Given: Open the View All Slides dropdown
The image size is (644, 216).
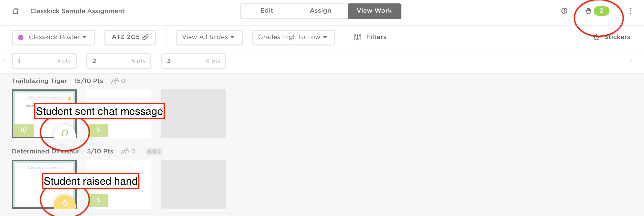Looking at the screenshot, I should click(209, 37).
